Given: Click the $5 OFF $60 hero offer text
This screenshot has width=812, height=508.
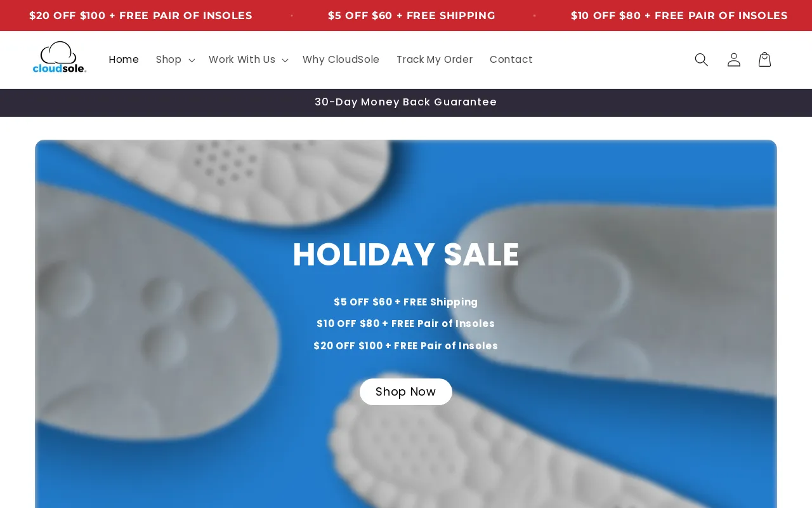Looking at the screenshot, I should pos(406,302).
